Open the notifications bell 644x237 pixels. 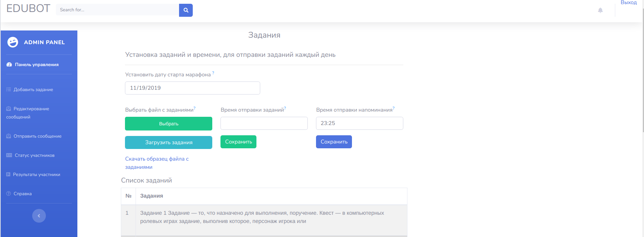(x=600, y=10)
